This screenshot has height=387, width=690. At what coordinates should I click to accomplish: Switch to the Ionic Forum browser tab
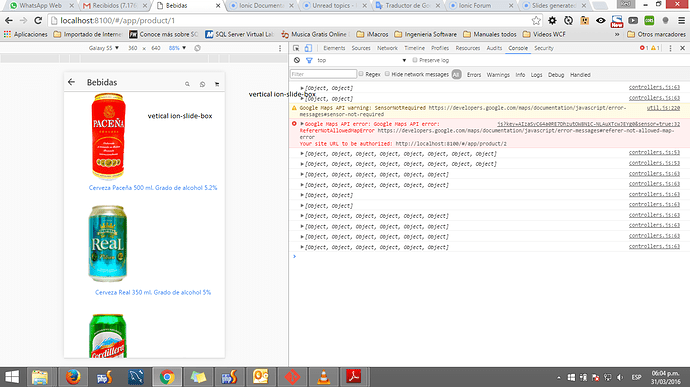(x=479, y=6)
